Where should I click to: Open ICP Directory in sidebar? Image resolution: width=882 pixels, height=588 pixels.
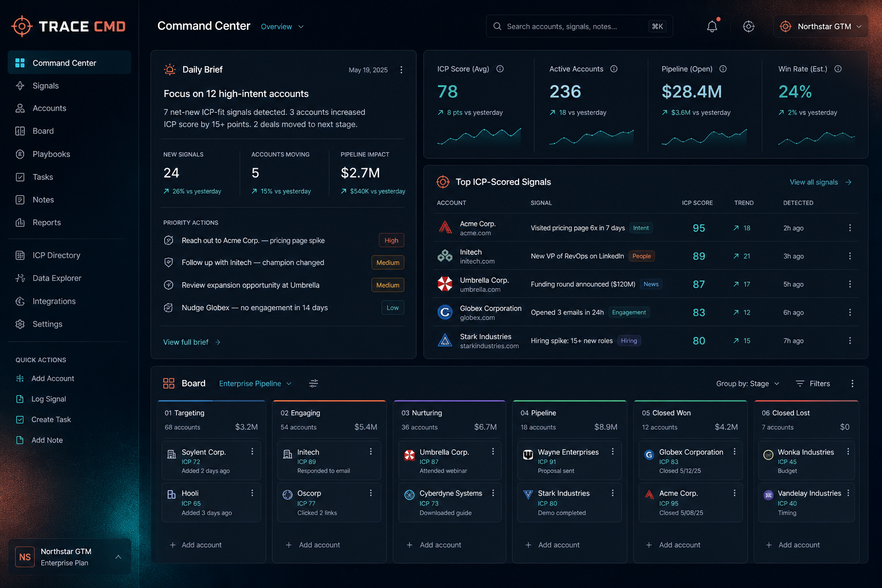[69, 255]
